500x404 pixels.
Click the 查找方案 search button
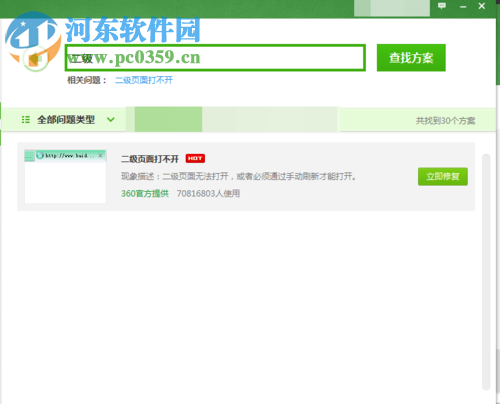(x=411, y=58)
